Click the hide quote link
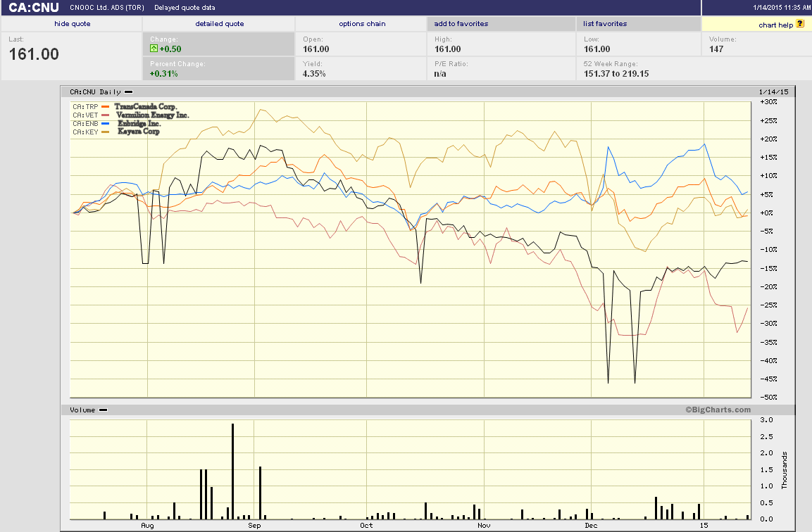 pos(72,24)
